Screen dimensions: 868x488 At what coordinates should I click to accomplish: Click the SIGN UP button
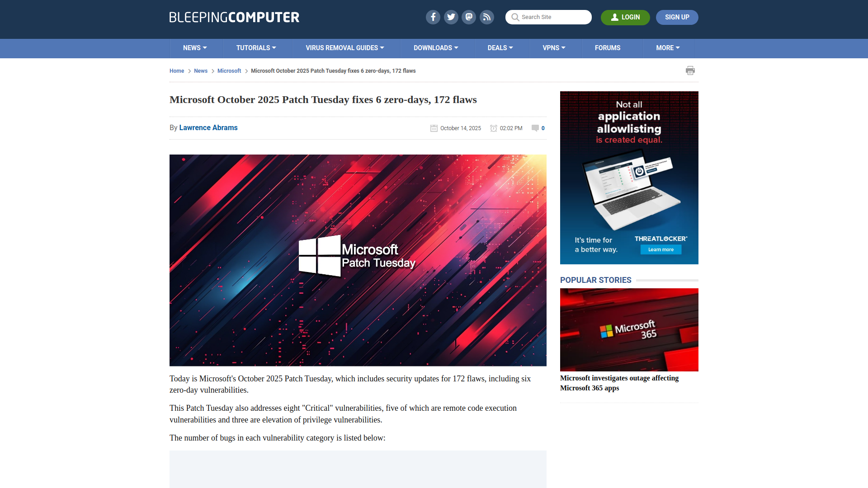(677, 17)
